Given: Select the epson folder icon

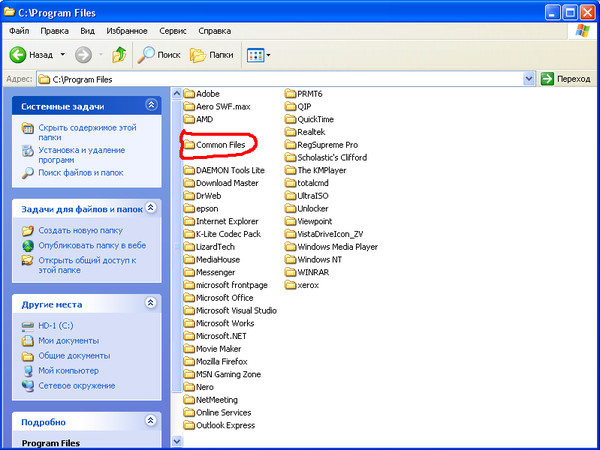Looking at the screenshot, I should (x=189, y=209).
